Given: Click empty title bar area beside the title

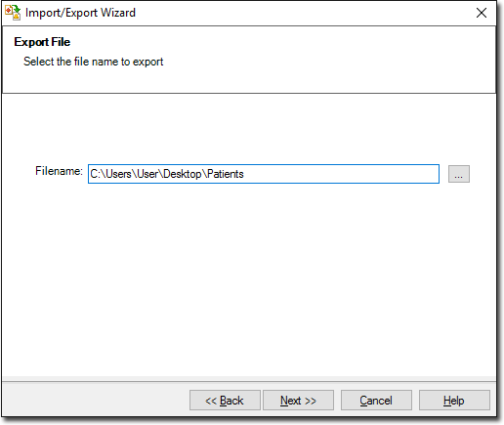Looking at the screenshot, I should [303, 13].
